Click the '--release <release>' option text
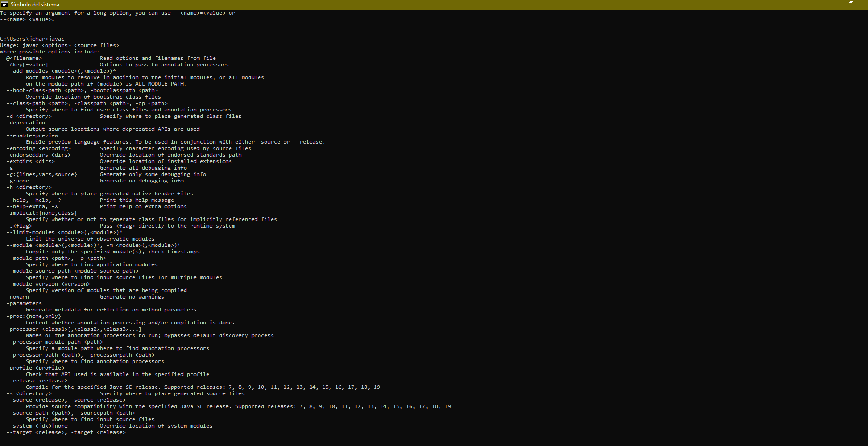This screenshot has height=446, width=868. point(37,381)
